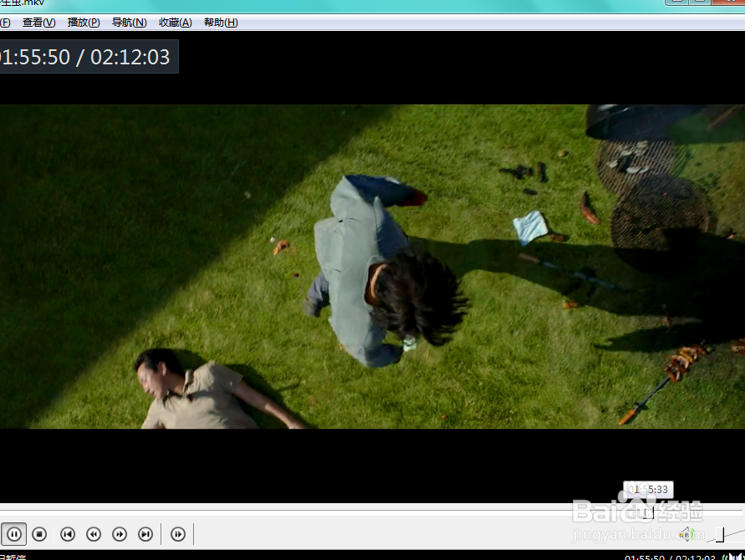Skip to the next file or chapter
Image resolution: width=745 pixels, height=560 pixels.
[145, 534]
